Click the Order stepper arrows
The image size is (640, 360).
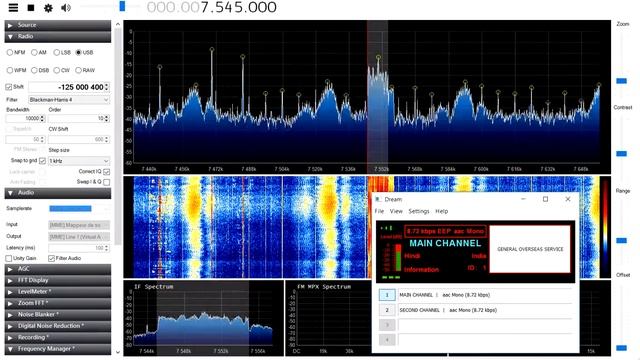pyautogui.click(x=107, y=118)
